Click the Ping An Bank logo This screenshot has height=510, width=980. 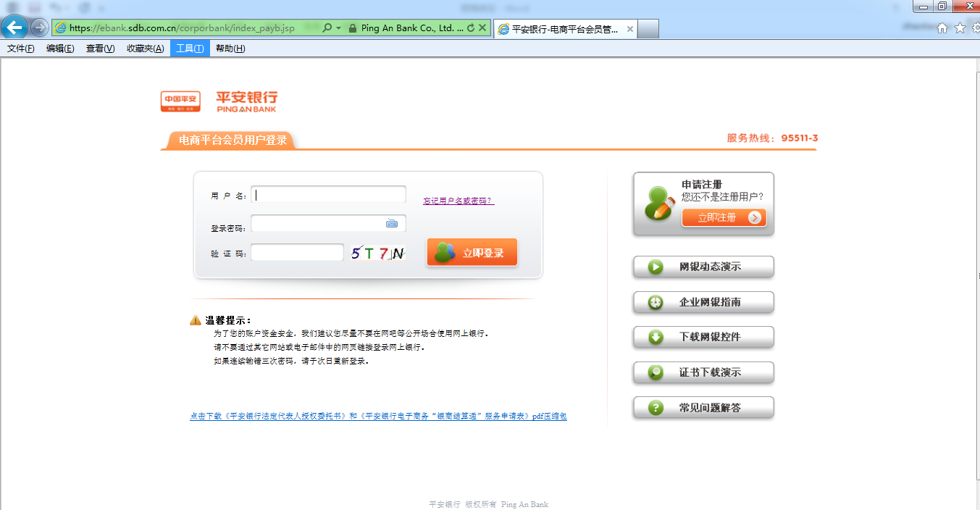point(219,101)
